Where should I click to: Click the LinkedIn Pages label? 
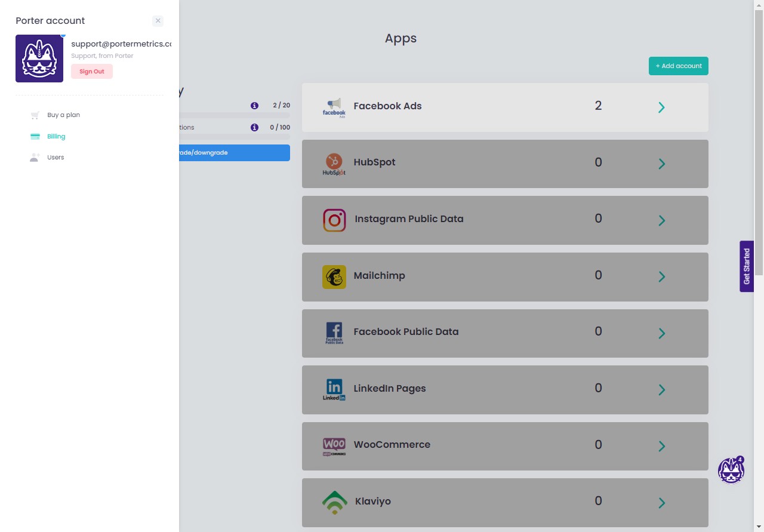(390, 389)
